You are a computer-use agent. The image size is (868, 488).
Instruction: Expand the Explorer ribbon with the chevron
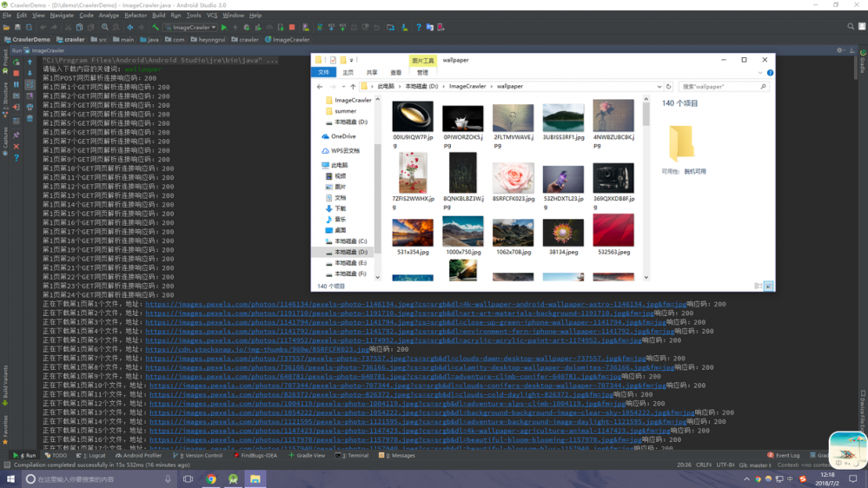tap(761, 73)
